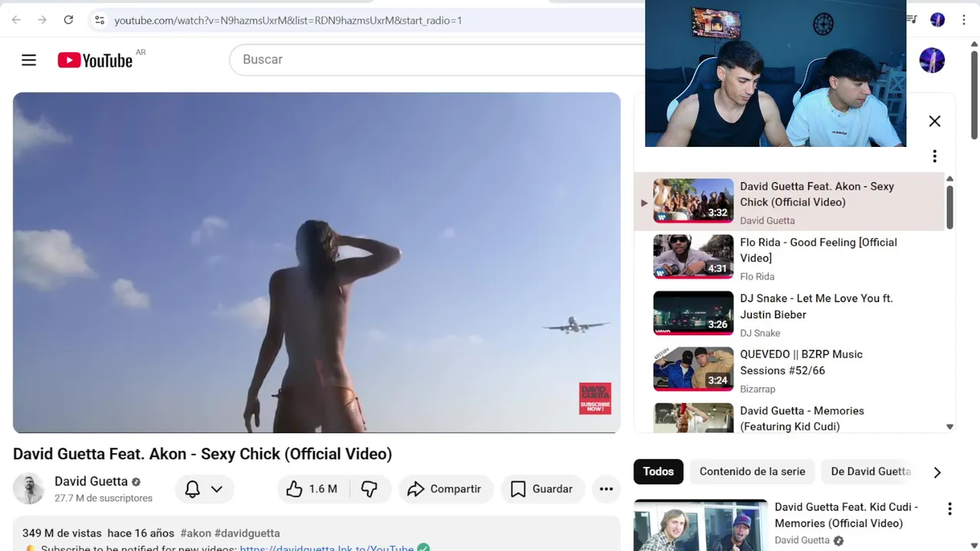Click the video player to pause
The image size is (980, 551).
316,262
